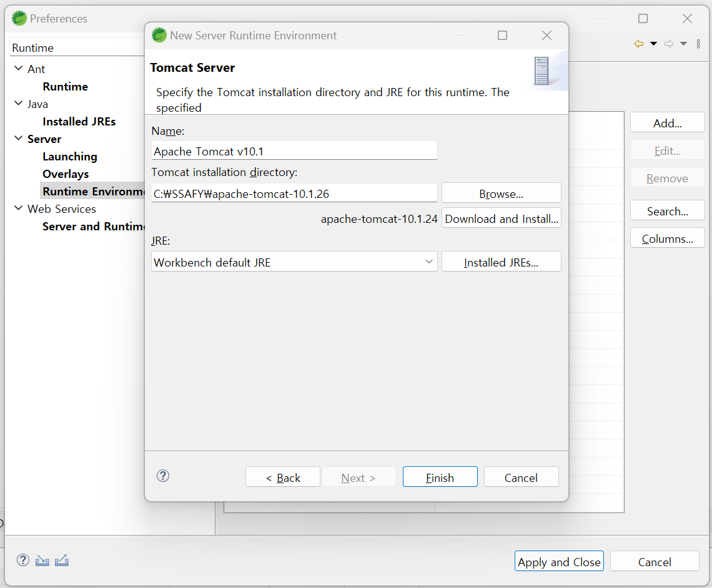Collapse the Web Services tree node
The image size is (712, 588).
click(x=19, y=208)
